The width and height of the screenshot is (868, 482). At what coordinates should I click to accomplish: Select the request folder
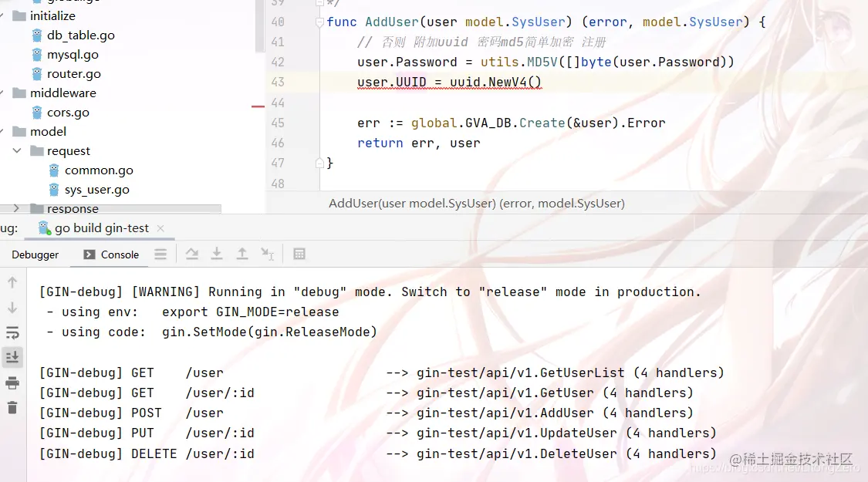click(68, 151)
